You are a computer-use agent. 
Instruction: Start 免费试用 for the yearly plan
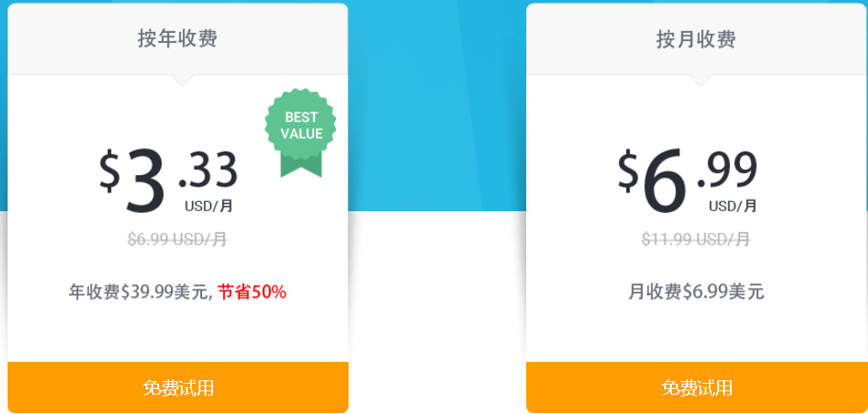click(x=178, y=388)
